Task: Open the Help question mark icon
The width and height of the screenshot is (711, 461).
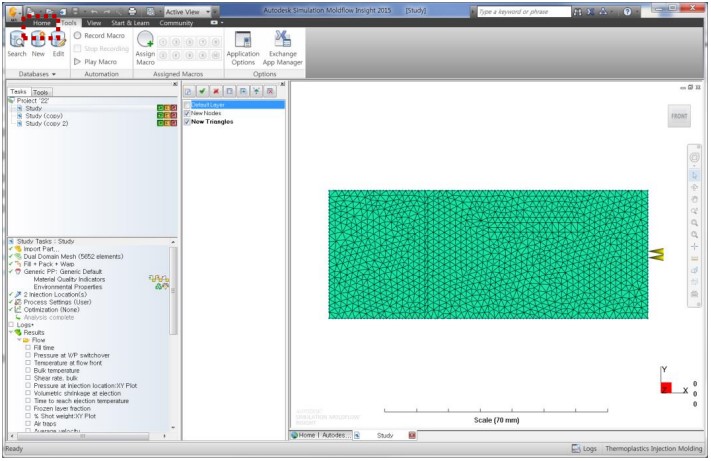Action: pyautogui.click(x=627, y=12)
